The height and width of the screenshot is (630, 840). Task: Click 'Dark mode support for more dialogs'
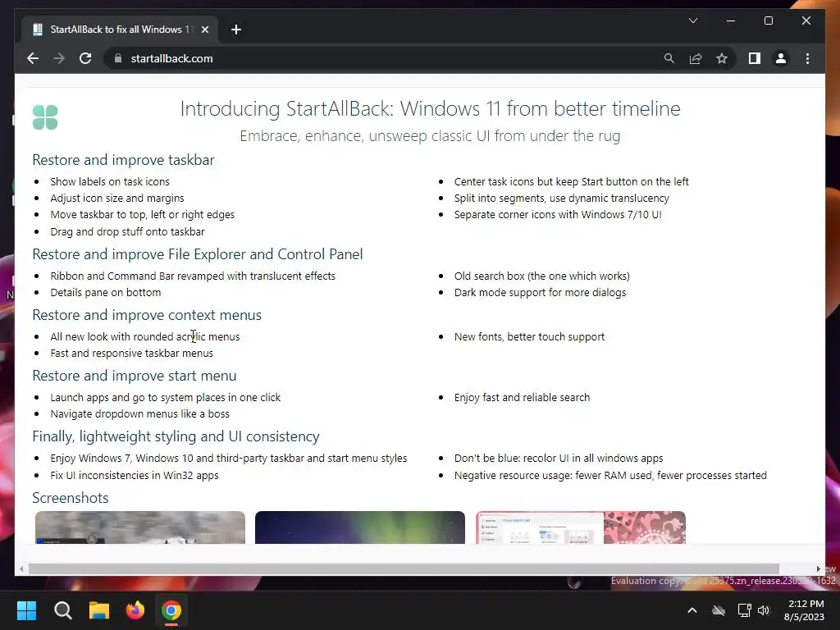[x=540, y=293]
